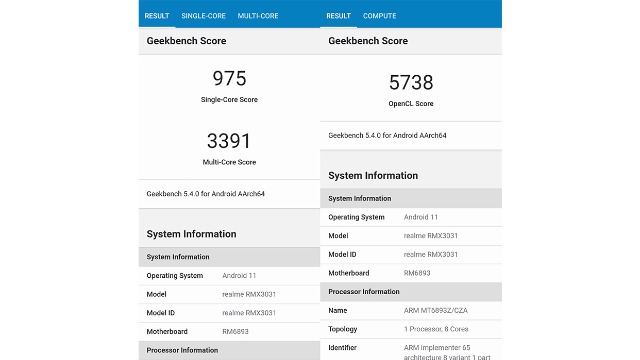The height and width of the screenshot is (360, 640).
Task: Click Geekbench Score heading in right panel
Action: [x=368, y=41]
